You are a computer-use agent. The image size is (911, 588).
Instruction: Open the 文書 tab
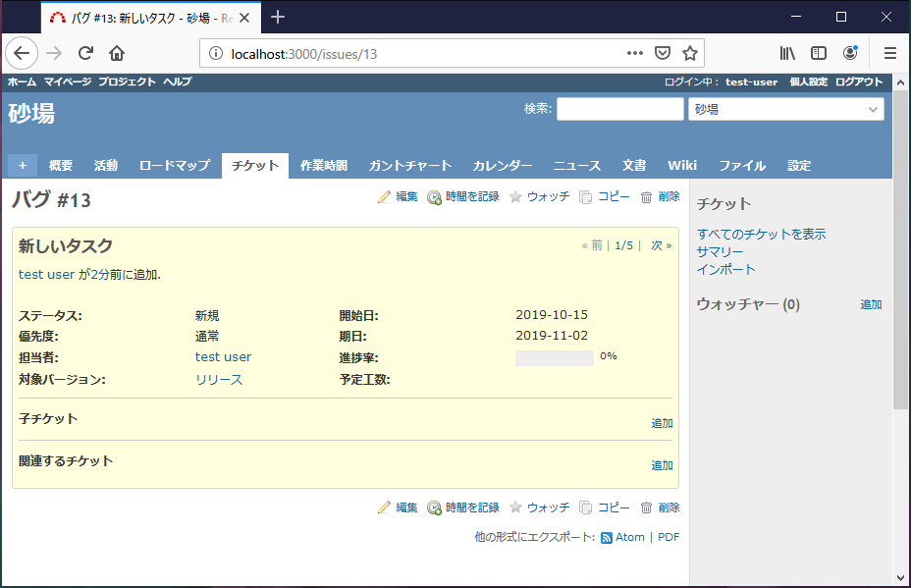coord(634,166)
